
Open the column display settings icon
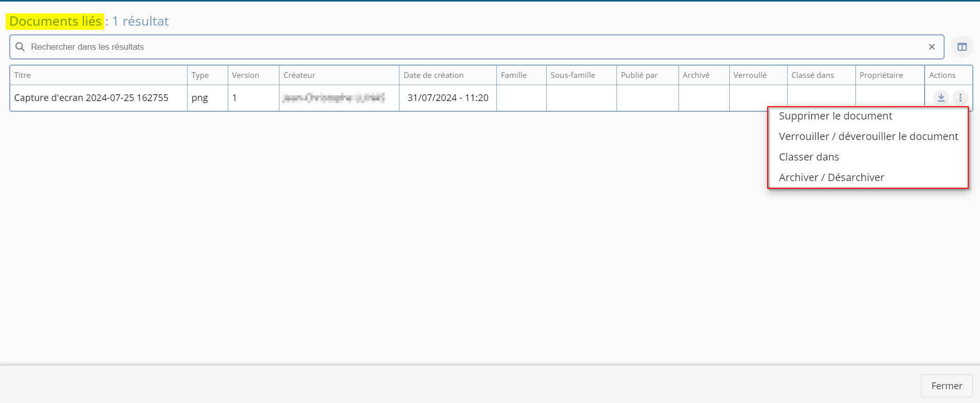coord(962,47)
